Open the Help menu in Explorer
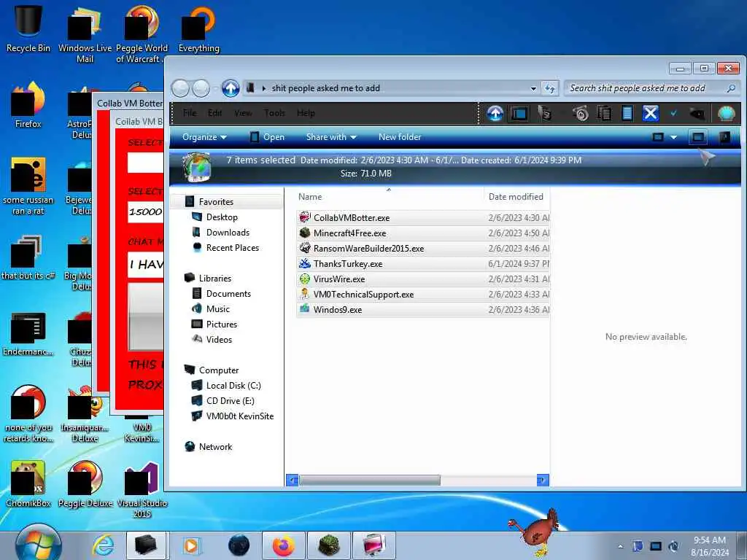Screen dimensions: 747x560 pyautogui.click(x=306, y=113)
